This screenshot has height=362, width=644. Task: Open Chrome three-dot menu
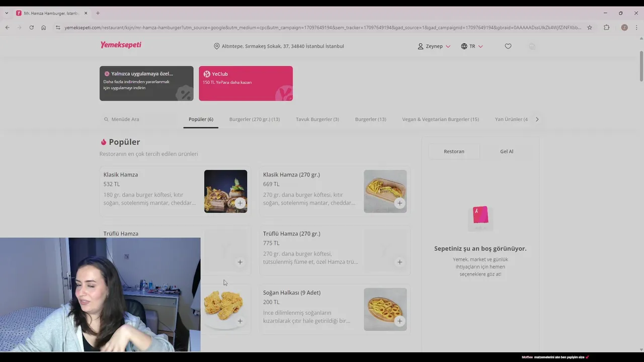click(636, 28)
